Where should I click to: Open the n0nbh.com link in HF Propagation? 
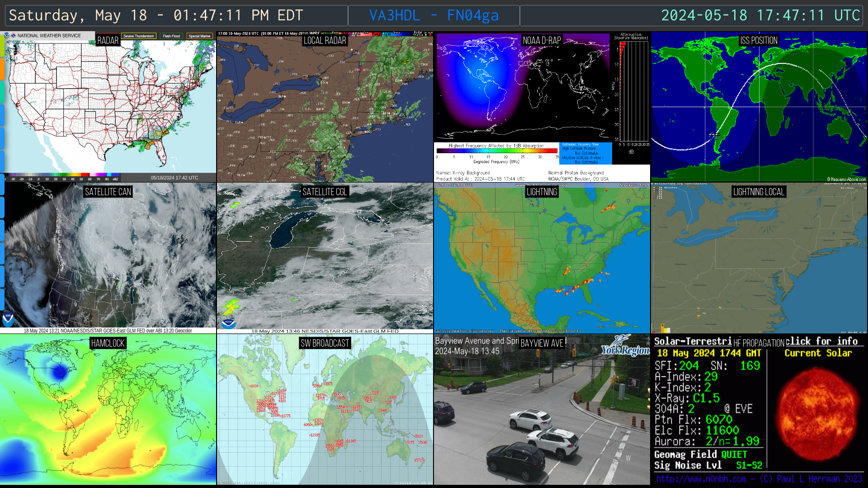point(701,479)
